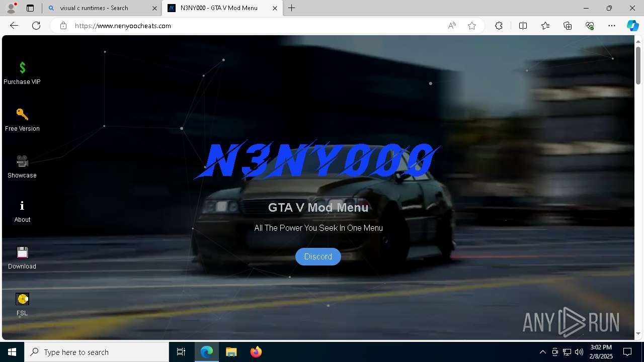The width and height of the screenshot is (644, 362).
Task: Open the Tab actions menu icon
Action: tap(30, 8)
